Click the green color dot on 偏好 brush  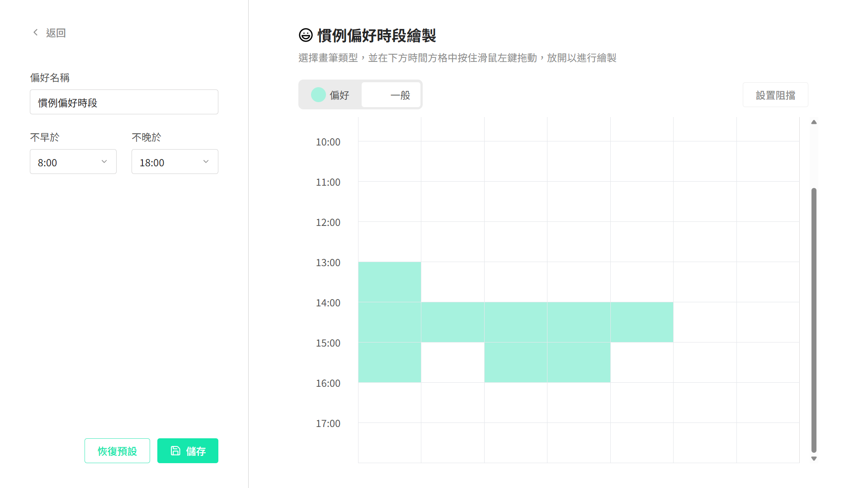319,95
